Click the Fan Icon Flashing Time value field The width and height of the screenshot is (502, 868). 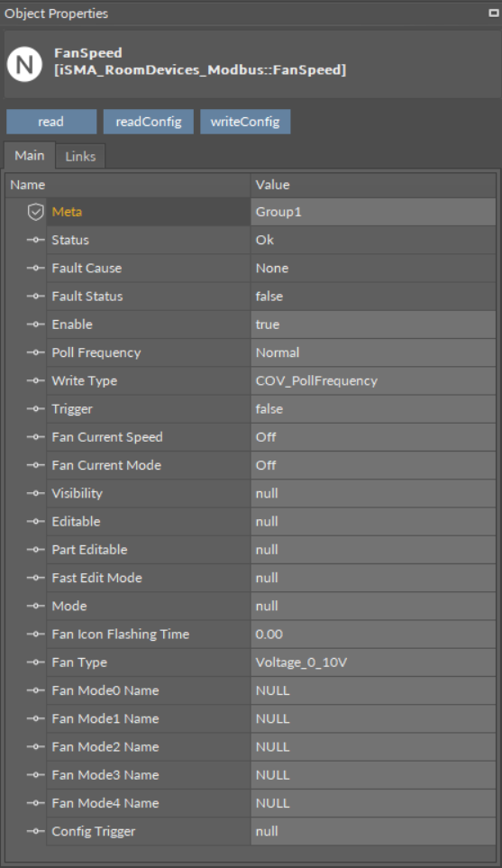(x=373, y=634)
